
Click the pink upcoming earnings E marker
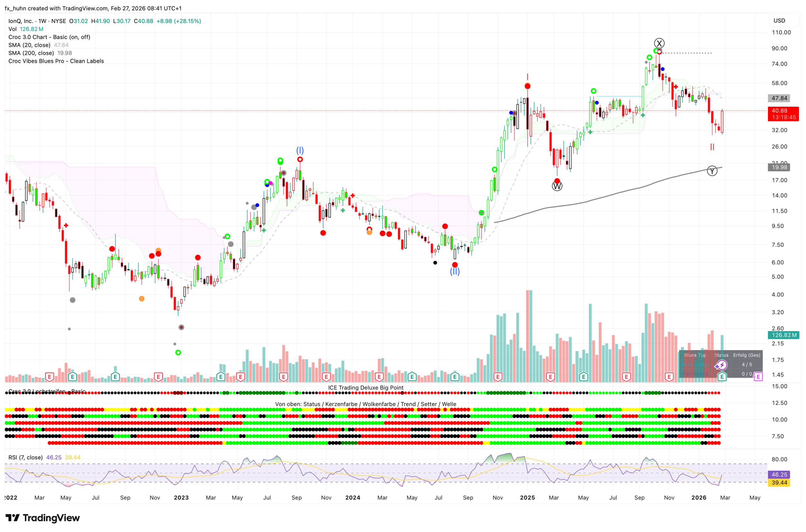coord(758,377)
